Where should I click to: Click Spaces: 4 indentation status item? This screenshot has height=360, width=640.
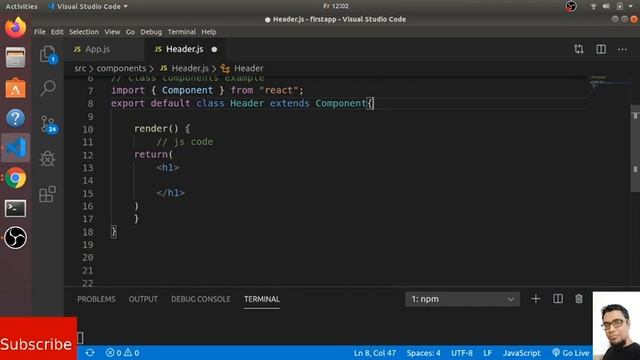(423, 353)
